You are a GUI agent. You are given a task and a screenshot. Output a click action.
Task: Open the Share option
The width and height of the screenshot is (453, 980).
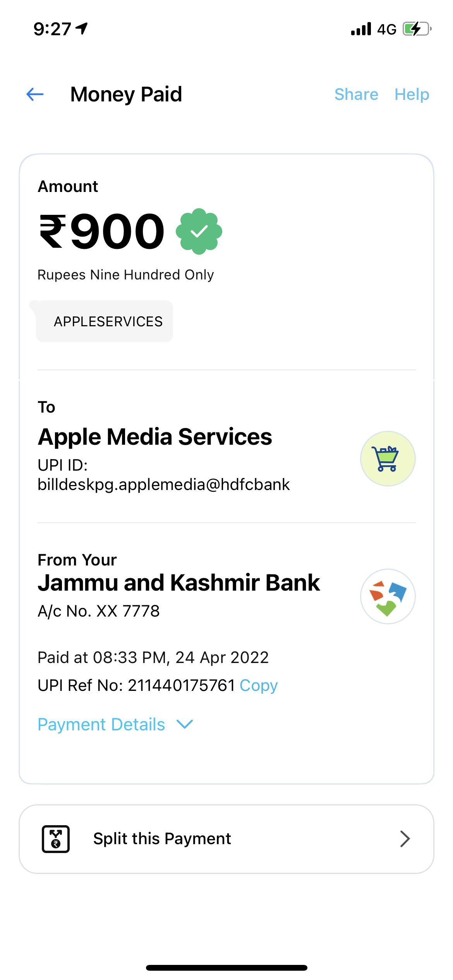click(356, 94)
